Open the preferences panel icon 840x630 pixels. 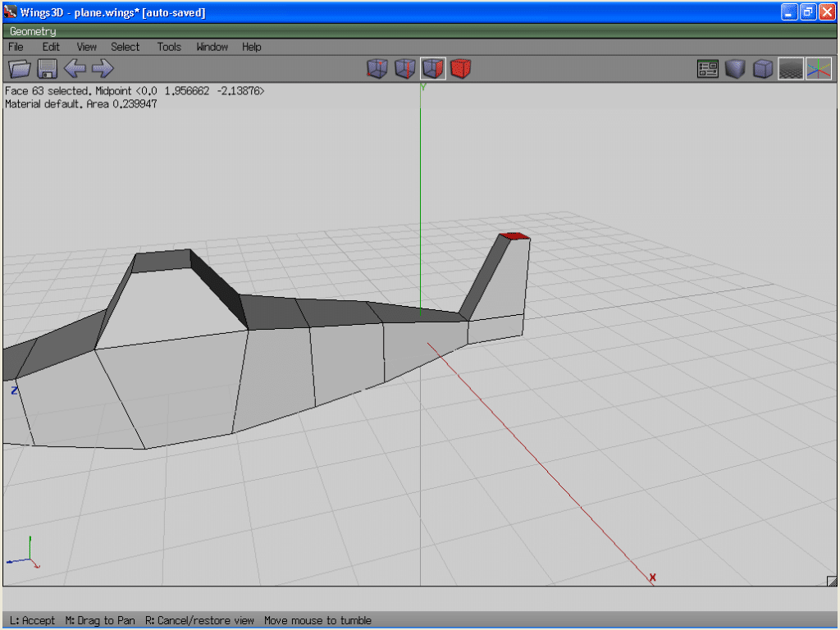(x=708, y=69)
